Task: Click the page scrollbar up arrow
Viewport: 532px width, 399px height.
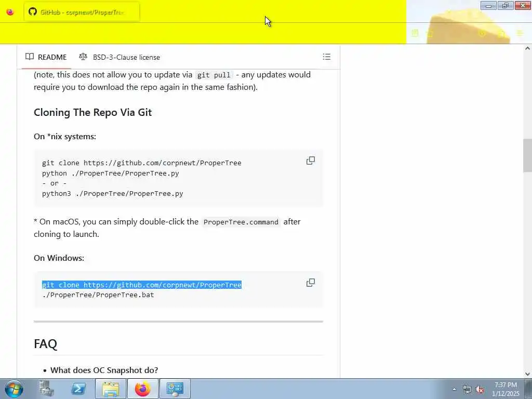Action: coord(527,48)
